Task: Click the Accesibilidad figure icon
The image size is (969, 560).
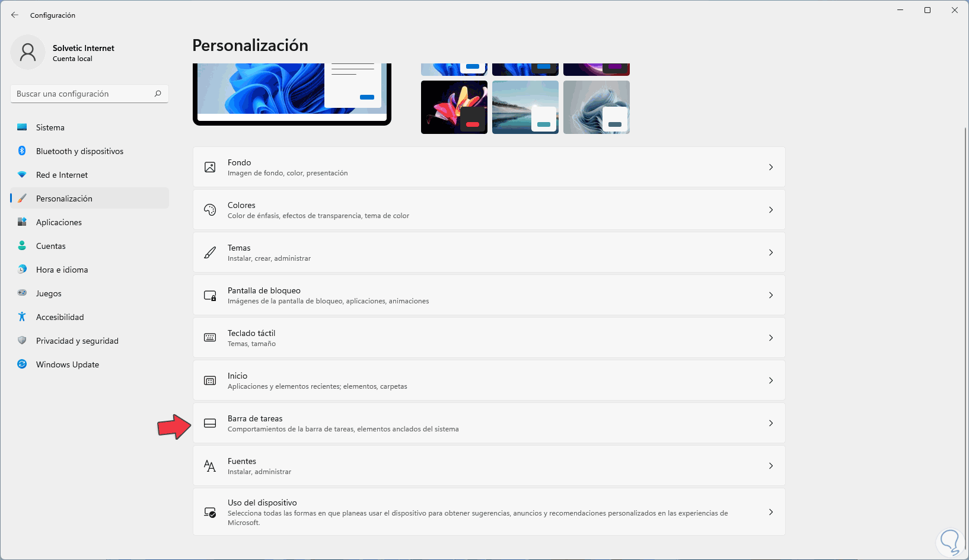Action: pos(22,317)
